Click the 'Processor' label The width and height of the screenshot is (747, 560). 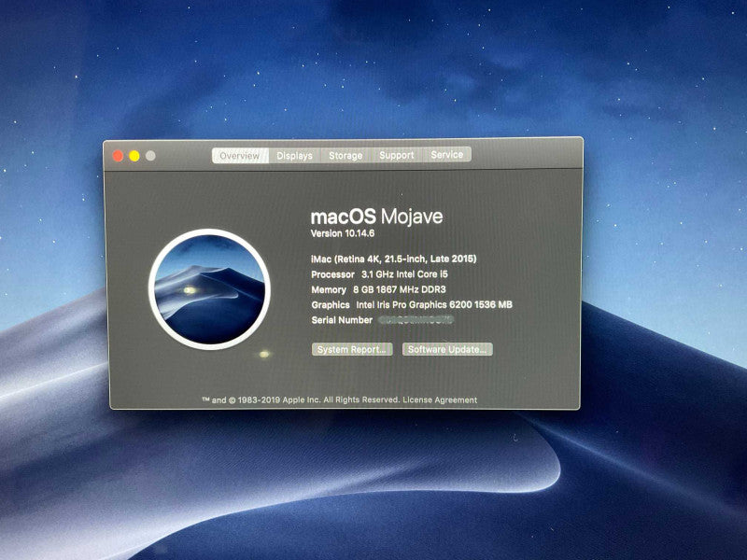pos(332,274)
